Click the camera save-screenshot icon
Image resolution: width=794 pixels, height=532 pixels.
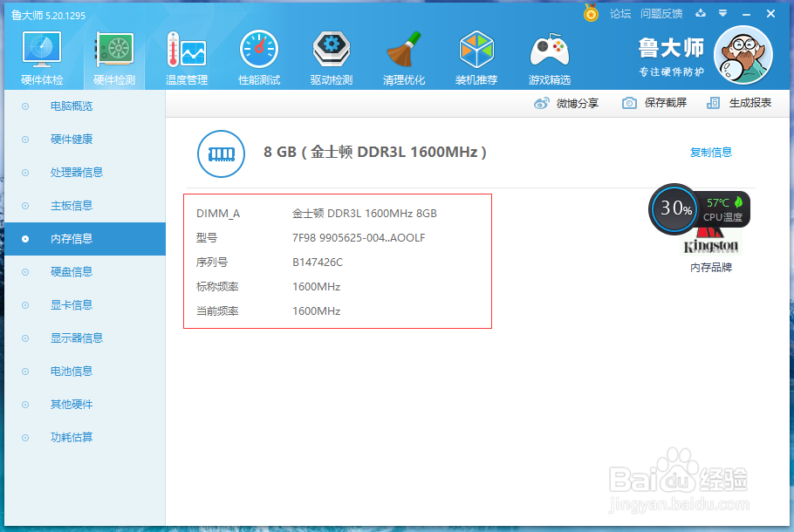pos(629,103)
